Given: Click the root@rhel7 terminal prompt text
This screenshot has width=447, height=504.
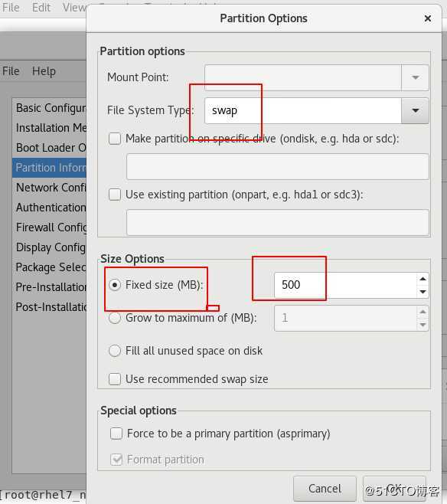Looking at the screenshot, I should (x=44, y=495).
